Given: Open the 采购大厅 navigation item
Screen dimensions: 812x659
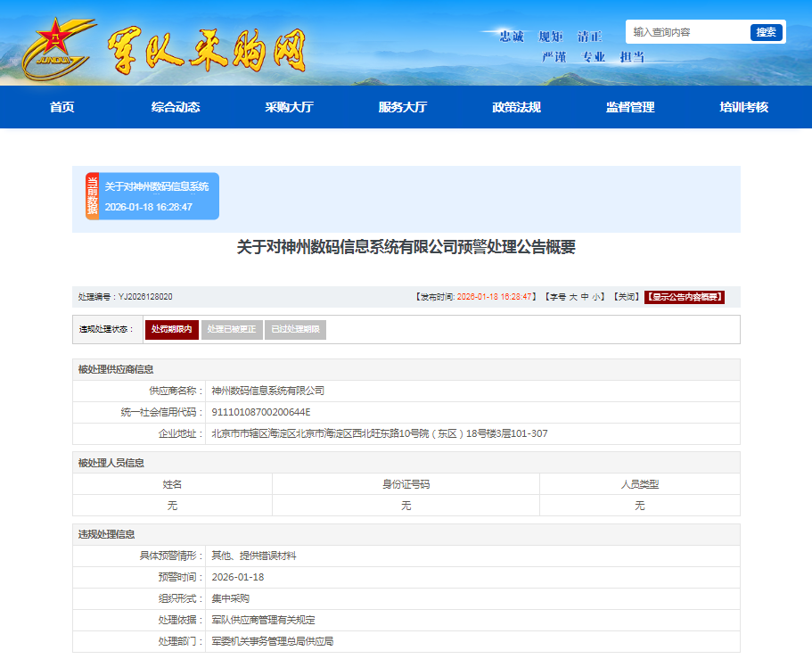Looking at the screenshot, I should click(x=289, y=107).
